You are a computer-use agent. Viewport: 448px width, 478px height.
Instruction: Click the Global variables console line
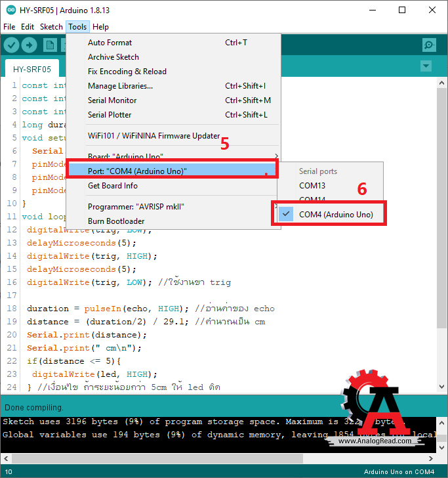219,435
